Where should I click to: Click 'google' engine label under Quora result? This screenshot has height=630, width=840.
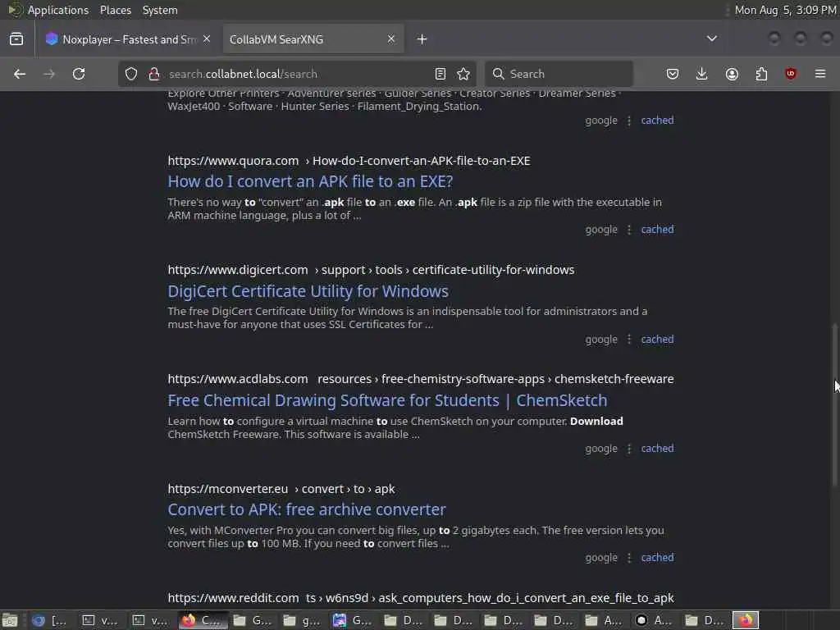click(x=601, y=230)
